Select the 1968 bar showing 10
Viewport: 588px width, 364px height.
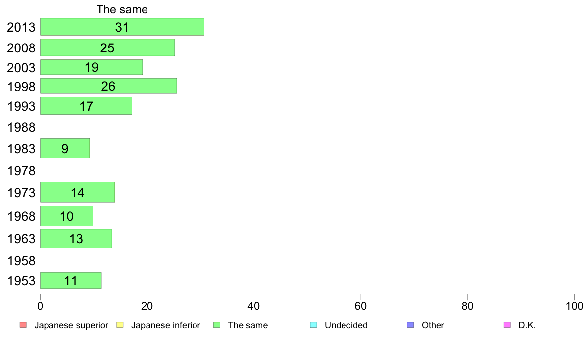tap(66, 216)
